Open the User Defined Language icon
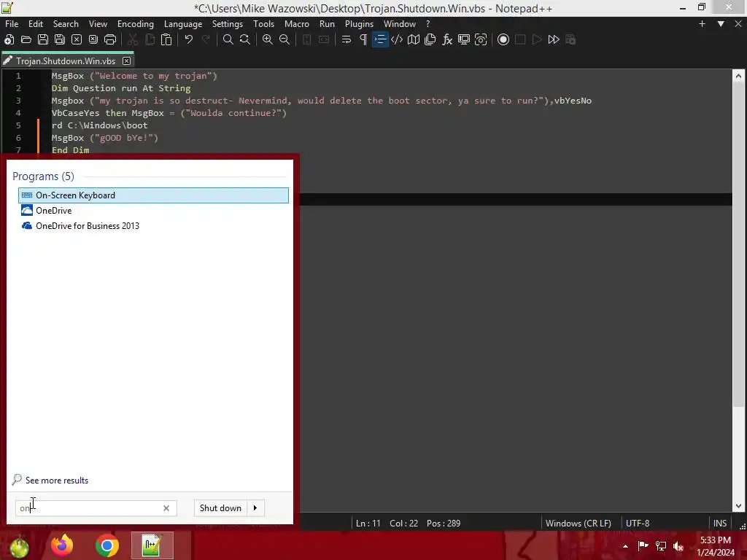Image resolution: width=747 pixels, height=560 pixels. tap(397, 39)
